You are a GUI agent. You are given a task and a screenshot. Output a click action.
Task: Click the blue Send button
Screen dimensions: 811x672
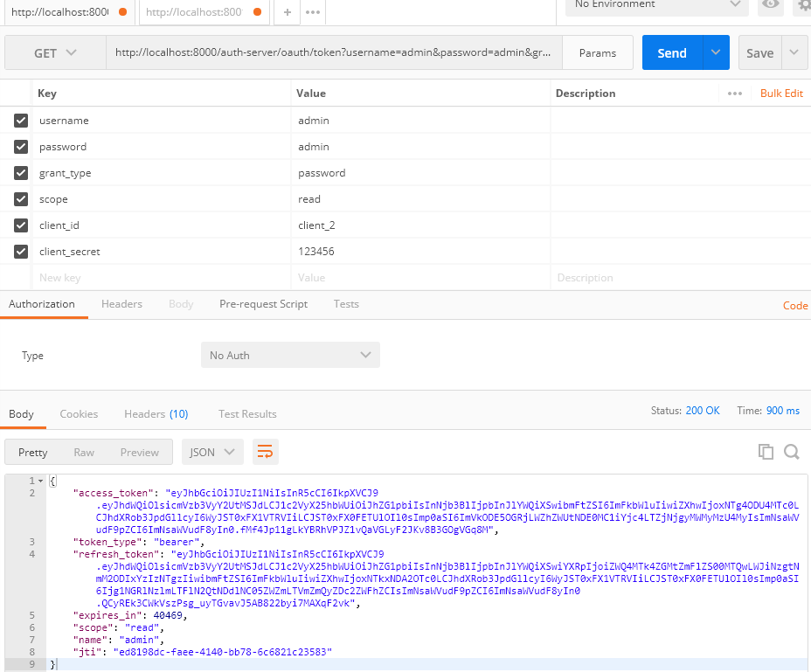pyautogui.click(x=672, y=52)
